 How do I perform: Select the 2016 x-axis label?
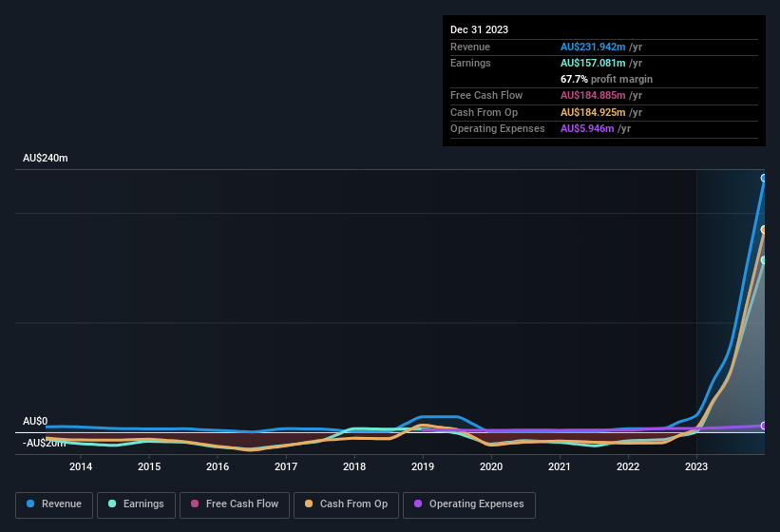click(x=218, y=466)
